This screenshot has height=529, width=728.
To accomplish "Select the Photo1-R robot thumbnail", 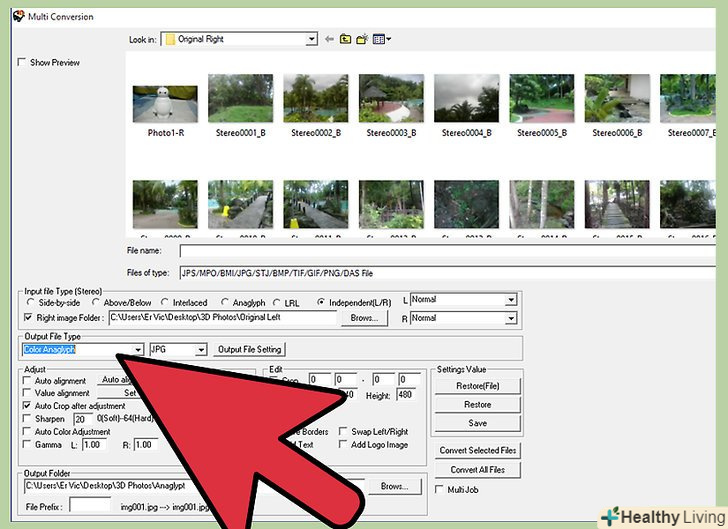I will 165,103.
